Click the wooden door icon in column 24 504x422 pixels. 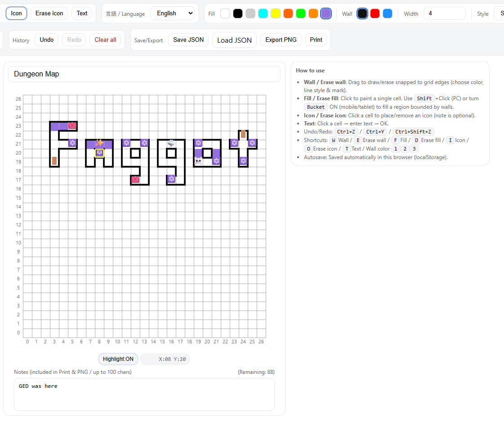point(243,134)
